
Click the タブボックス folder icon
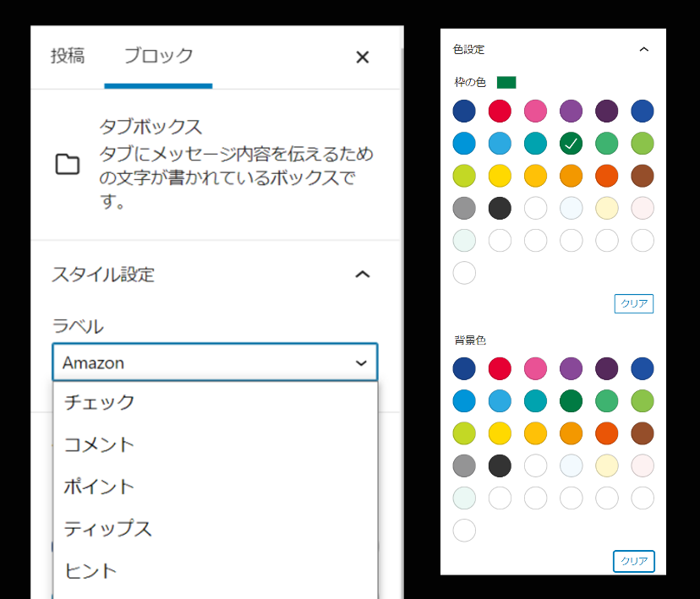click(68, 164)
